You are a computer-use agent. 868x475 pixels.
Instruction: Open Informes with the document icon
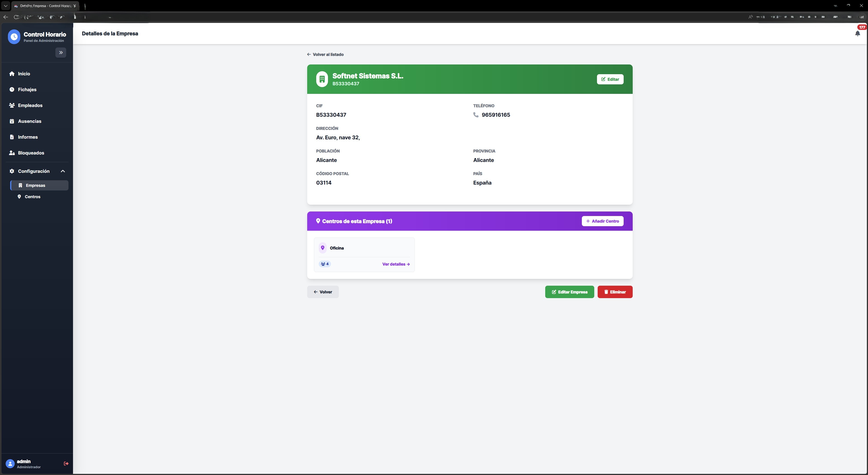(12, 137)
